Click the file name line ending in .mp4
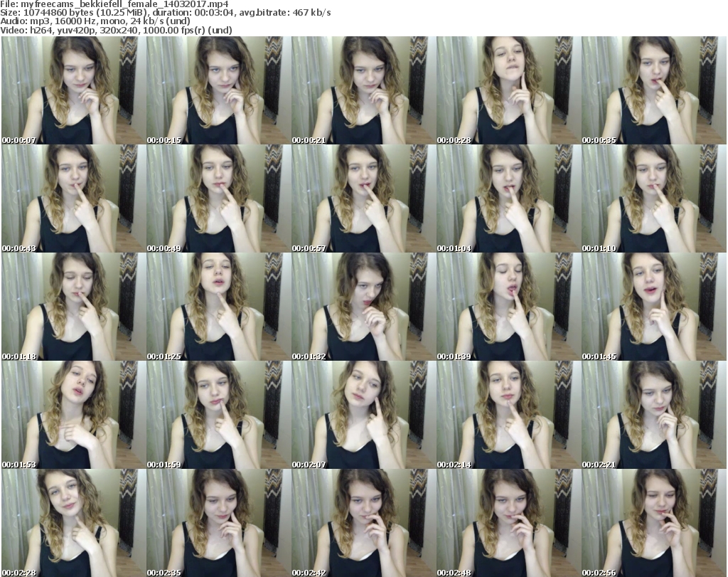This screenshot has height=577, width=728. pos(114,4)
